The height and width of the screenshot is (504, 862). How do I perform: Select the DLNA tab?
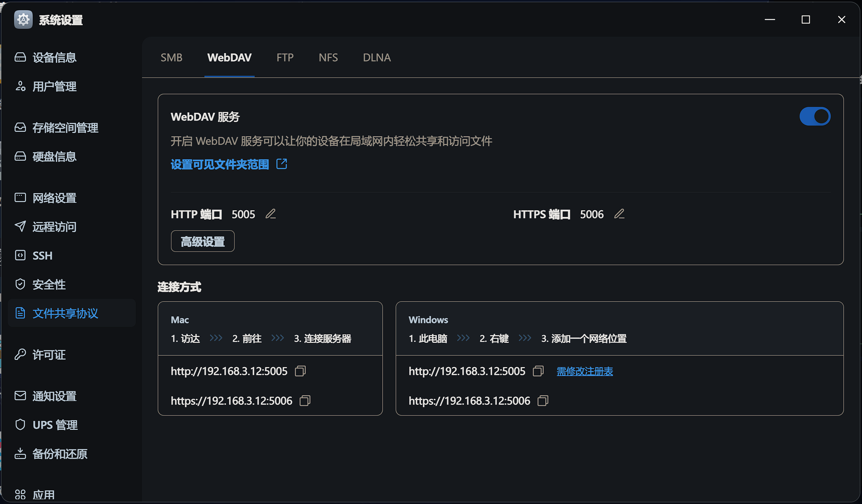pyautogui.click(x=376, y=58)
